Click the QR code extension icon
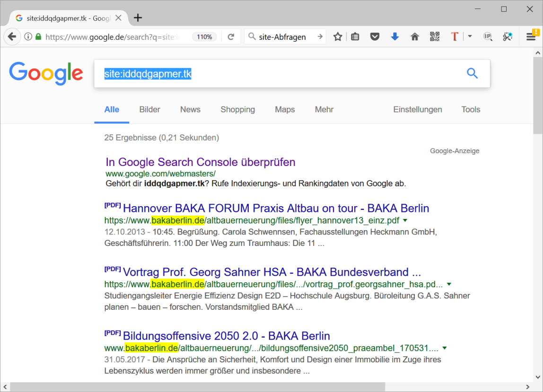This screenshot has width=543, height=392. [x=435, y=37]
